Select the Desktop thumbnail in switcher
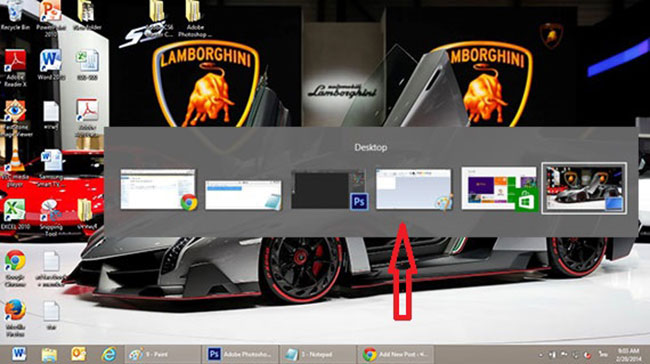This screenshot has width=650, height=364. tap(584, 188)
